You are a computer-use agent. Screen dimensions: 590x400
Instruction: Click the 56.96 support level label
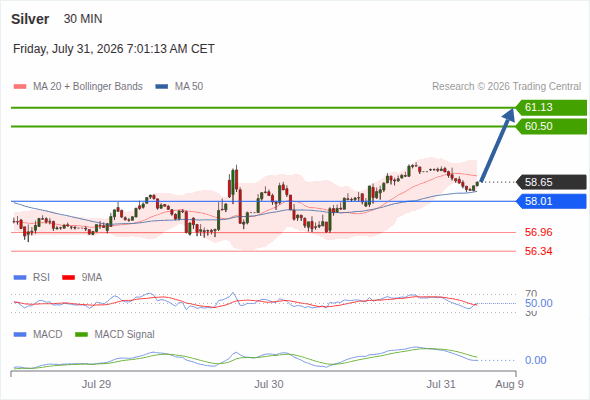[538, 232]
